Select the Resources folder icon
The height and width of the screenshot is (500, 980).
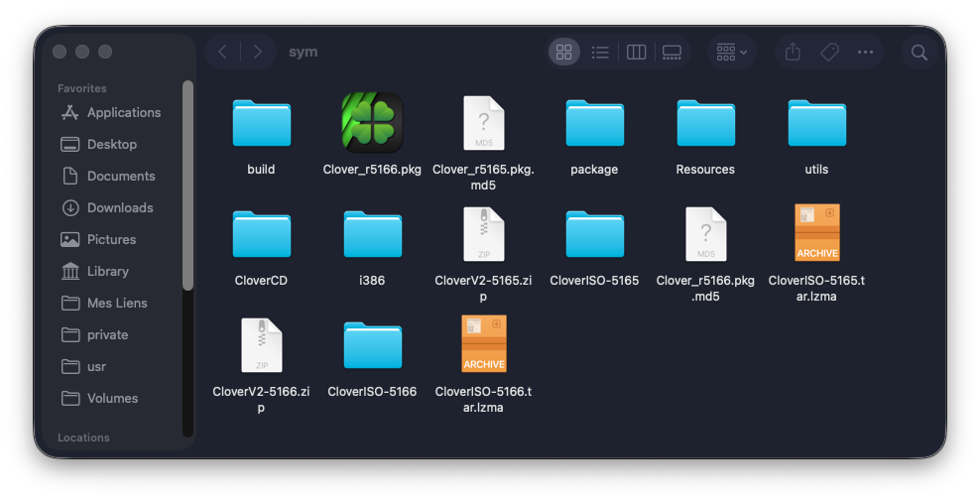point(705,122)
